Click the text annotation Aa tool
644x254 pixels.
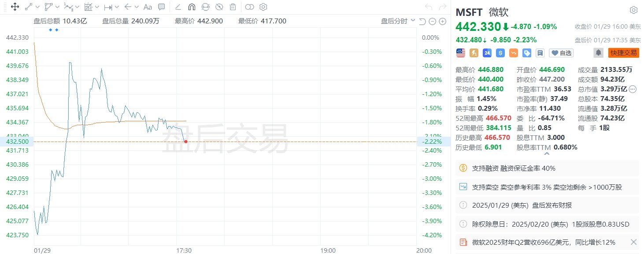(148, 7)
